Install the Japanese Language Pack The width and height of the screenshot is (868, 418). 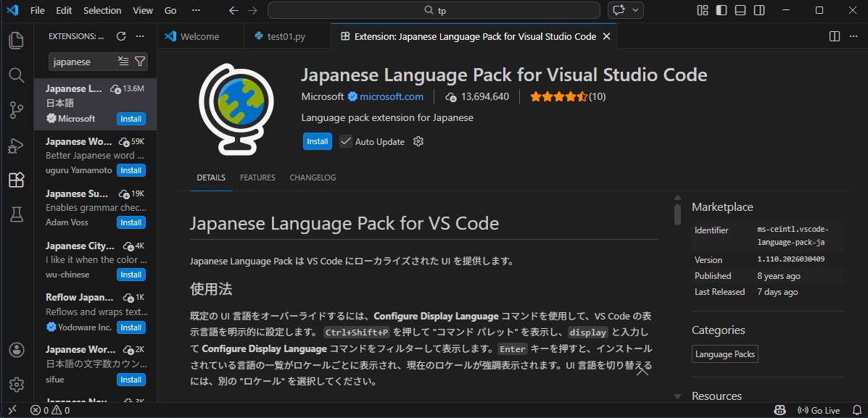317,141
